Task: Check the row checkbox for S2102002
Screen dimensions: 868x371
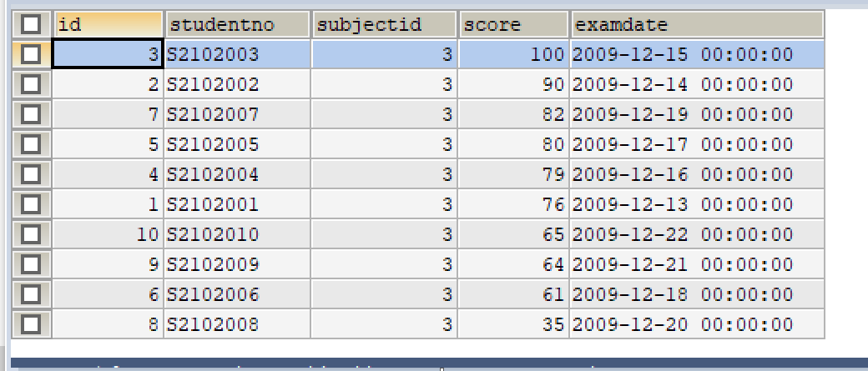Action: coord(31,84)
